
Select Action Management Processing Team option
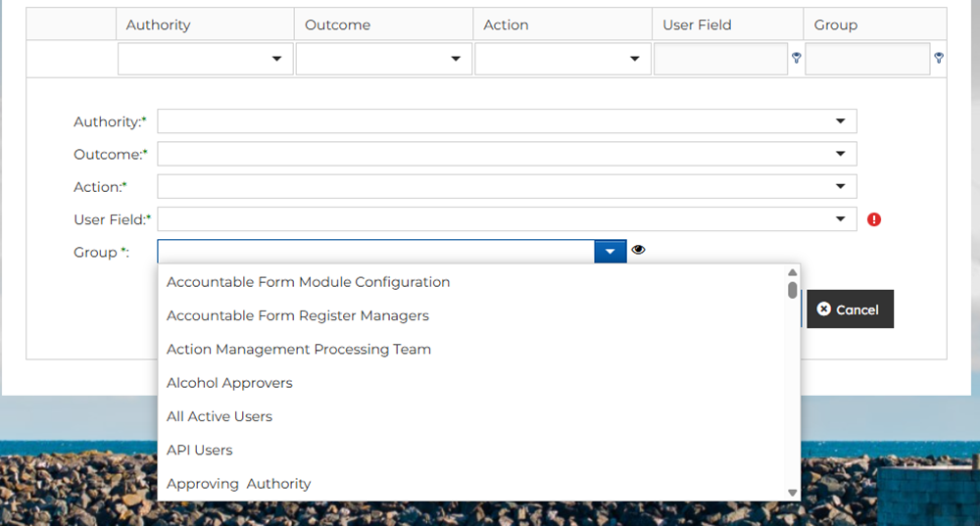pyautogui.click(x=298, y=350)
